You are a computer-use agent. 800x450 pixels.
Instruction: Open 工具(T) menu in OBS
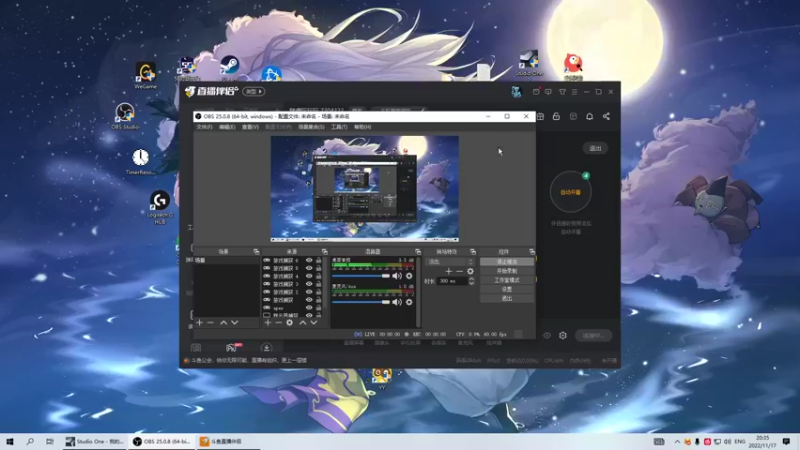339,127
